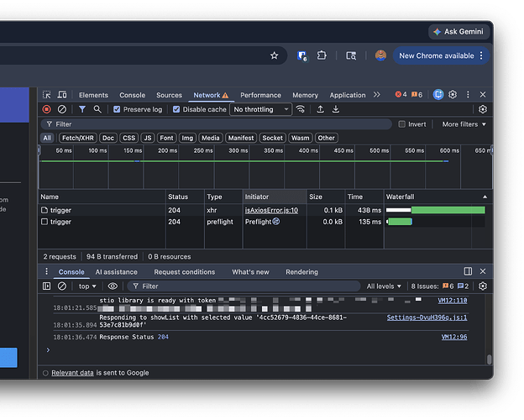Viewport: 524px width, 420px height.
Task: Open Network panel settings gear
Action: point(483,109)
